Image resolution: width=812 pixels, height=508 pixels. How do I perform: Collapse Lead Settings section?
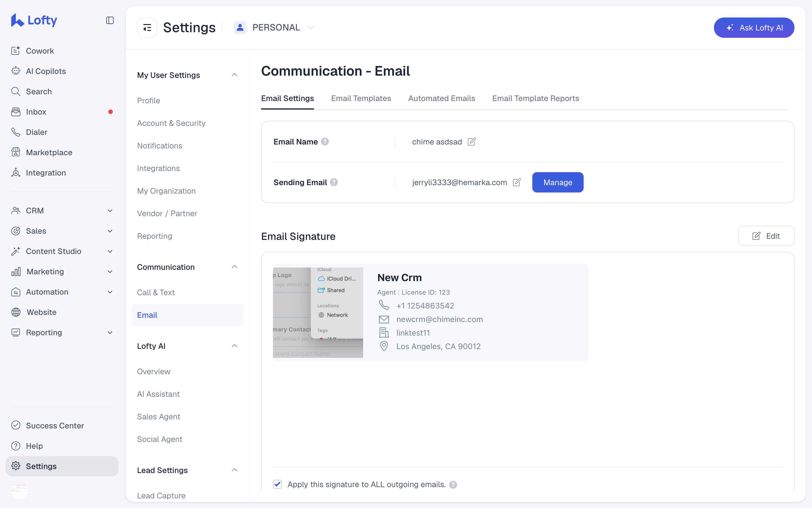click(235, 470)
